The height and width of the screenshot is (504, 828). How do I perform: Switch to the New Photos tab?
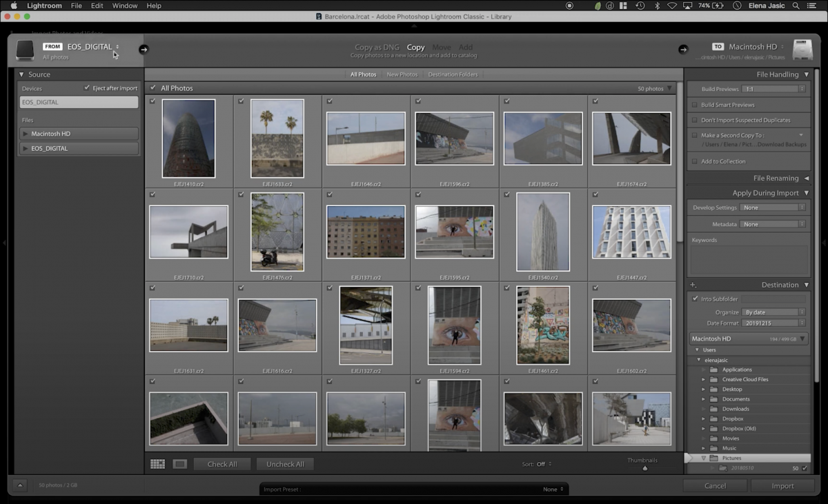(x=402, y=74)
